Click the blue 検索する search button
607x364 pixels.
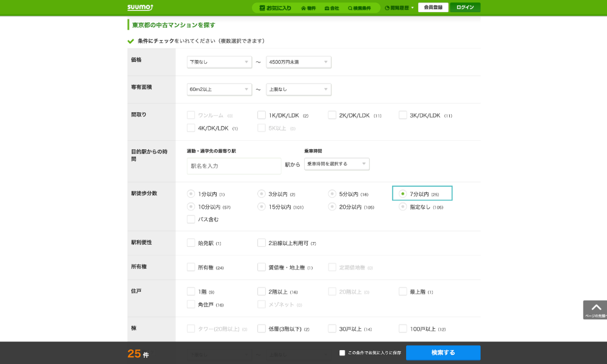(443, 353)
